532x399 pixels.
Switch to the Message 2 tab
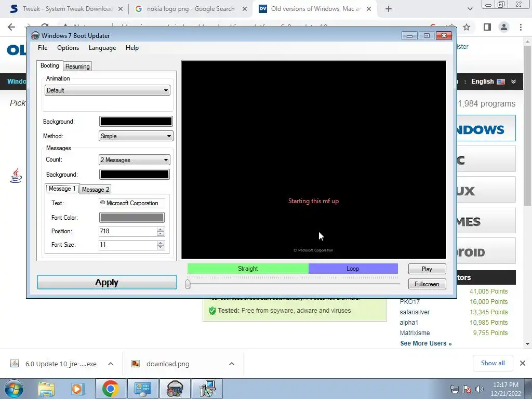96,190
